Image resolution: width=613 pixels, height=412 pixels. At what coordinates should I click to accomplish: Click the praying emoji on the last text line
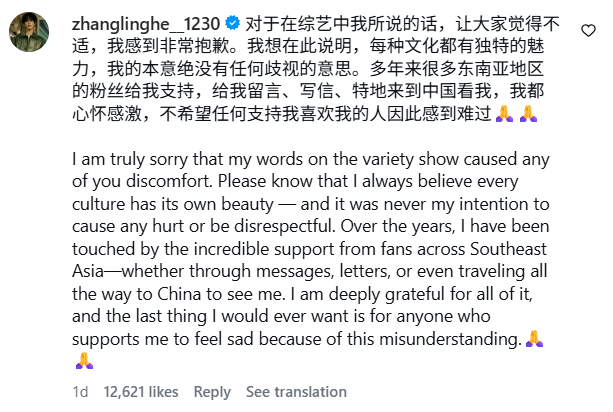[84, 360]
